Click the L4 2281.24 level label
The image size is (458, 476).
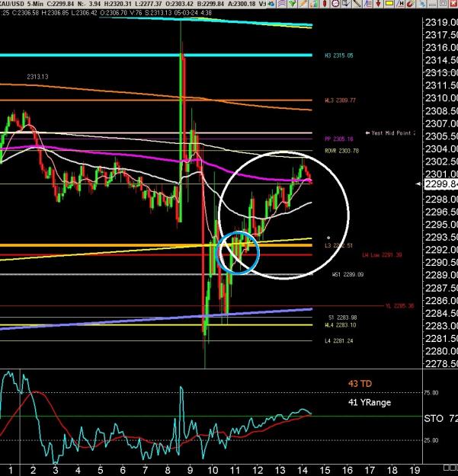pyautogui.click(x=339, y=341)
